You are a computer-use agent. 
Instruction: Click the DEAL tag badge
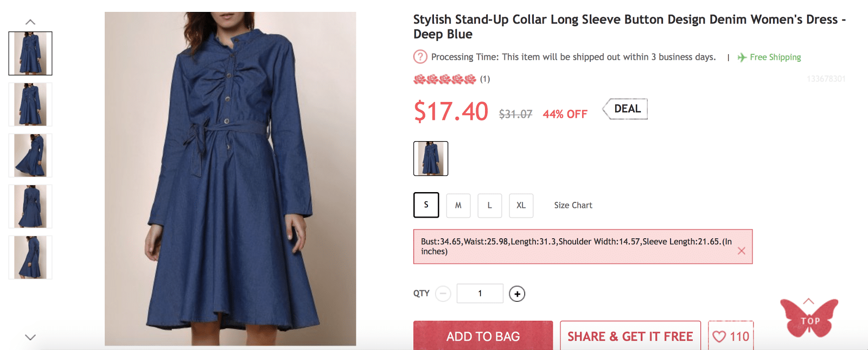pos(626,109)
